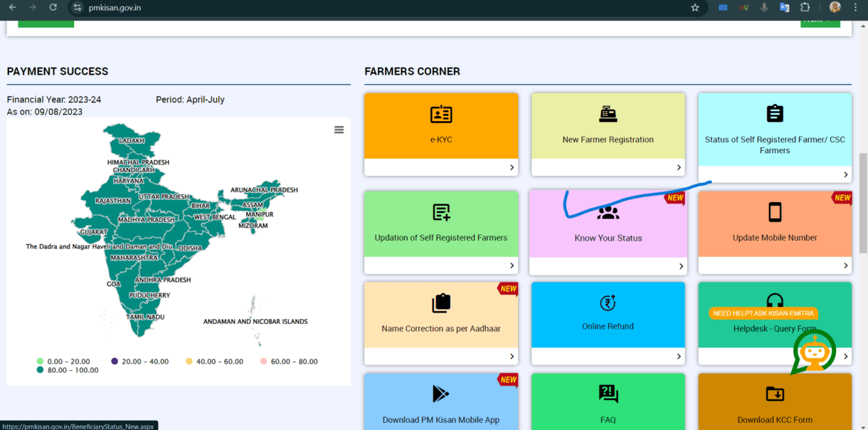
Task: Open Status of Self Registered Farmer/CSC Farmers
Action: click(x=775, y=145)
